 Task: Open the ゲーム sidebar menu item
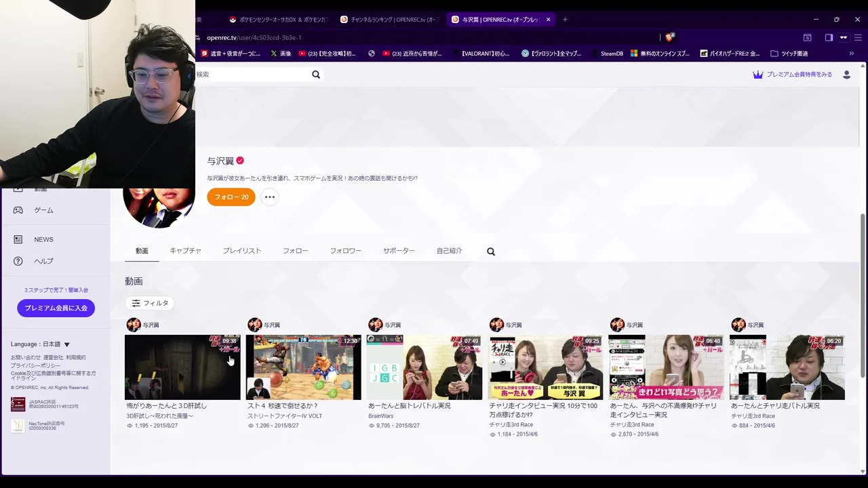coord(43,210)
